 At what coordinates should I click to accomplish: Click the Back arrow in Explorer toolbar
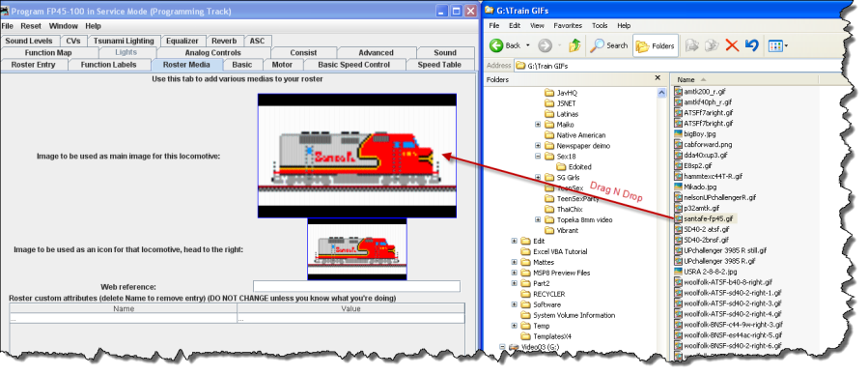pyautogui.click(x=496, y=45)
